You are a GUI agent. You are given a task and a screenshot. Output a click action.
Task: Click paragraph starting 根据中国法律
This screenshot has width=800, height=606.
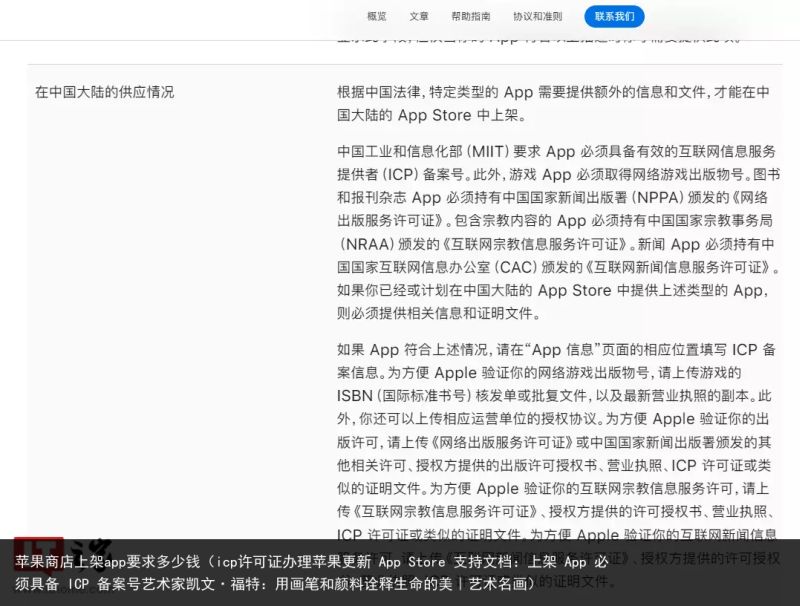[553, 104]
